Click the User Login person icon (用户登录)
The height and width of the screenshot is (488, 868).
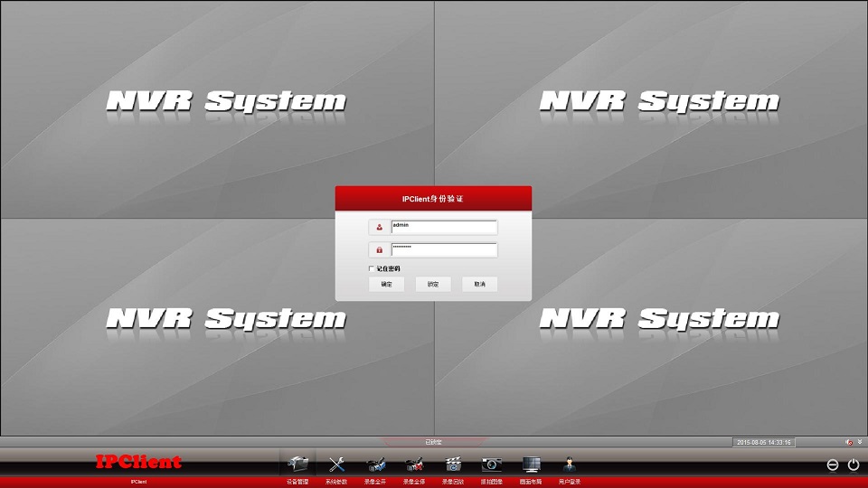point(569,464)
